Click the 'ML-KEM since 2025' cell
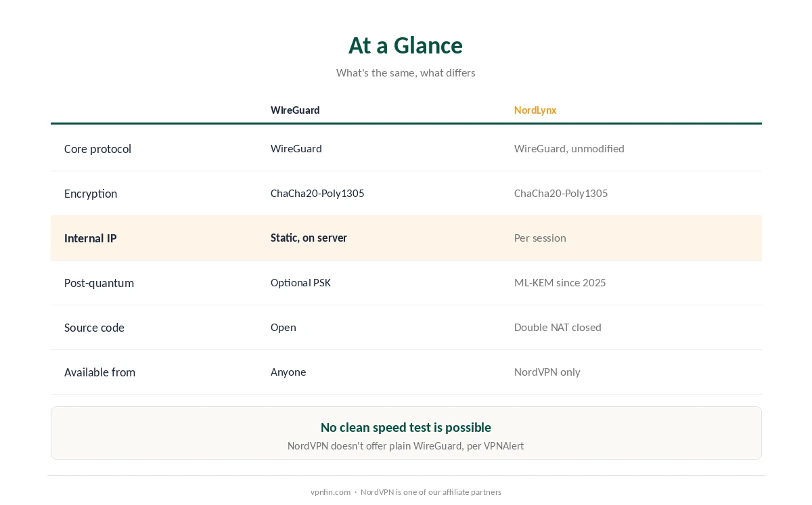The width and height of the screenshot is (812, 505). click(x=560, y=282)
